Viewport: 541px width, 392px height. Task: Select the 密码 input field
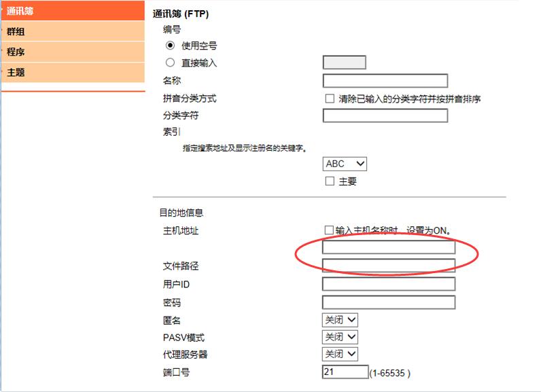click(388, 302)
